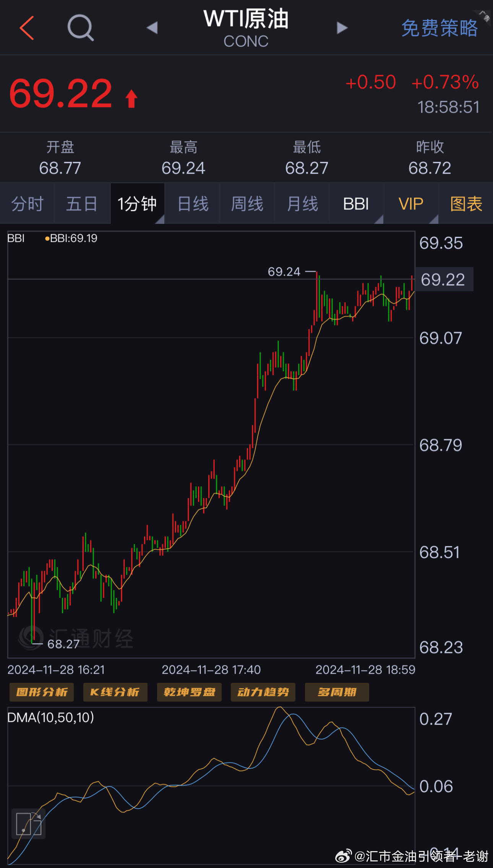Screen dimensions: 493x868
Task: Switch to the 分时 tab
Action: 27,204
